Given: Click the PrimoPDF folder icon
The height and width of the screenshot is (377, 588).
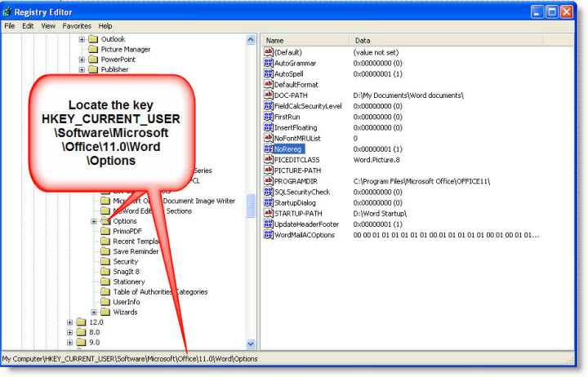Looking at the screenshot, I should coord(105,231).
